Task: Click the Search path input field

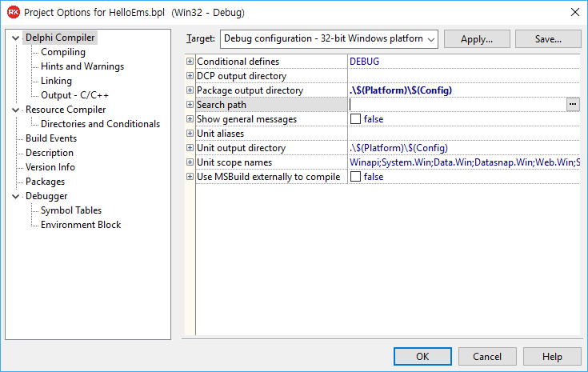Action: pyautogui.click(x=457, y=105)
